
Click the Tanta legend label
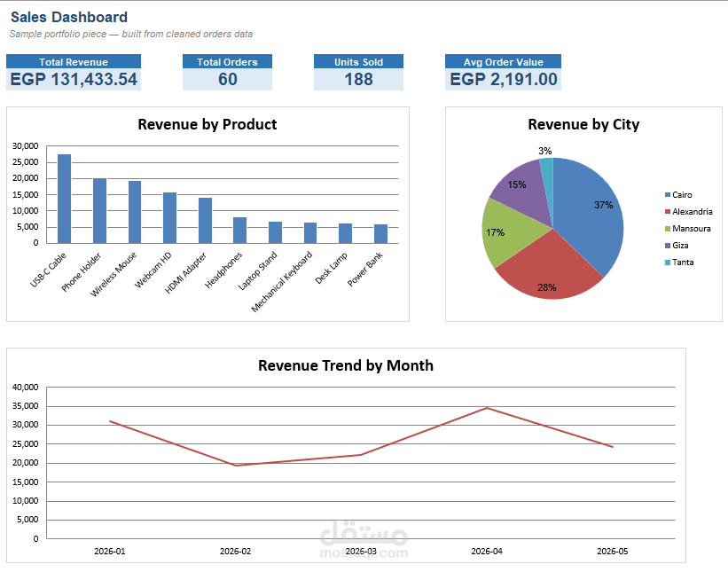tap(683, 262)
